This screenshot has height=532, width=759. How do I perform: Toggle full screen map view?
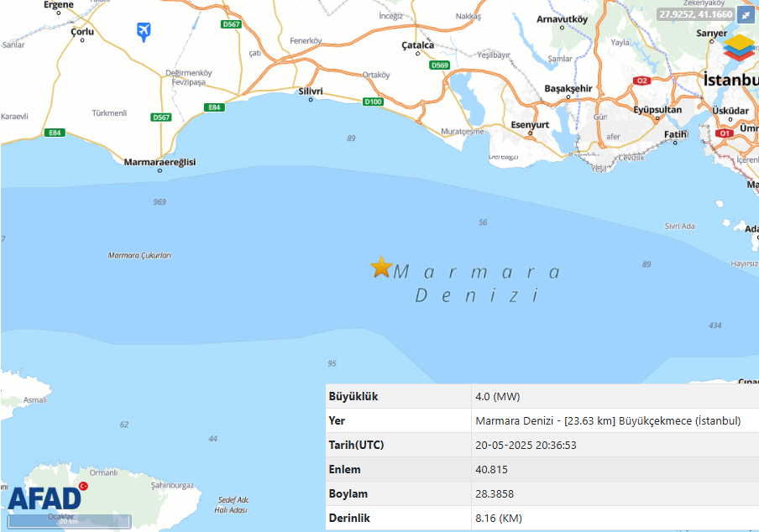click(745, 14)
